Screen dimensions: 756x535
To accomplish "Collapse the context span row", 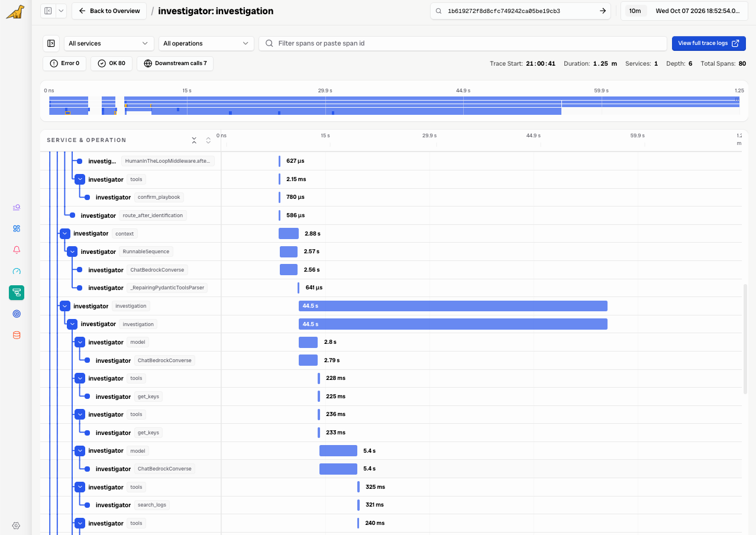I will coord(65,234).
